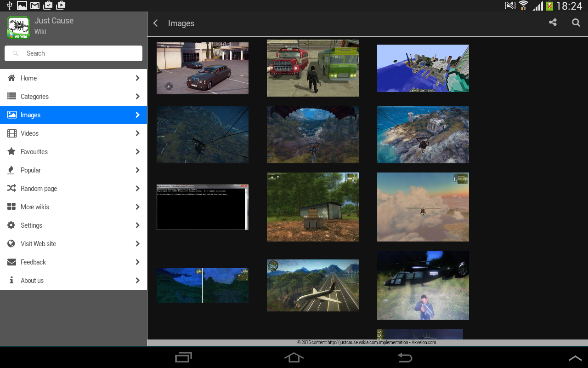588x368 pixels.
Task: Open the Random page menu item
Action: click(73, 189)
